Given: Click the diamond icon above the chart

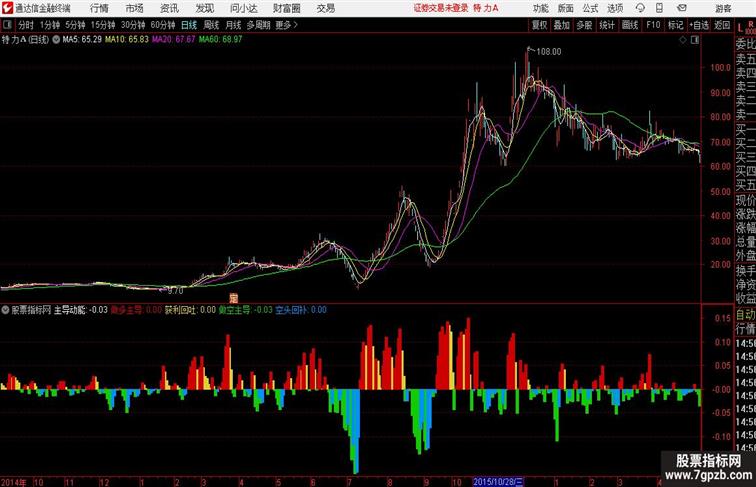Looking at the screenshot, I should (683, 40).
